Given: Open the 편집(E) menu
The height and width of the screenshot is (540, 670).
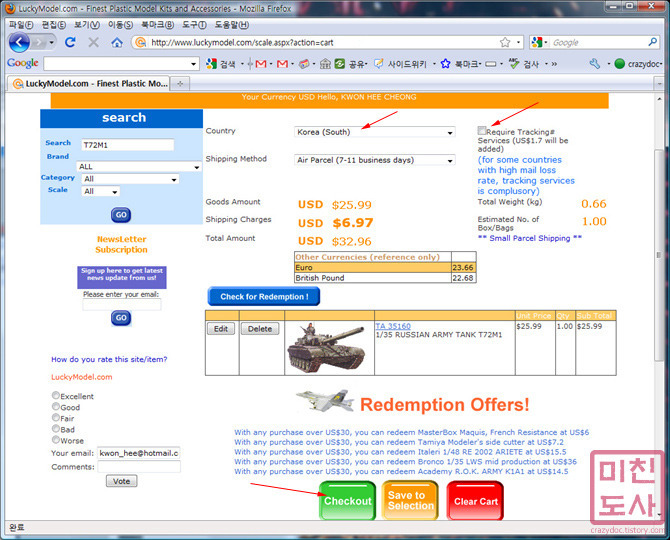Looking at the screenshot, I should [x=53, y=25].
